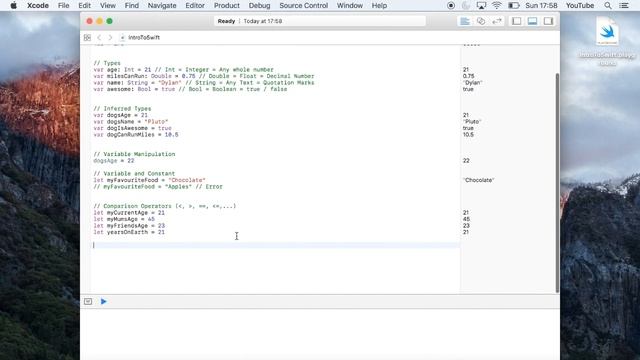Open the File menu
Screen dimensions: 640x360
[x=63, y=5]
